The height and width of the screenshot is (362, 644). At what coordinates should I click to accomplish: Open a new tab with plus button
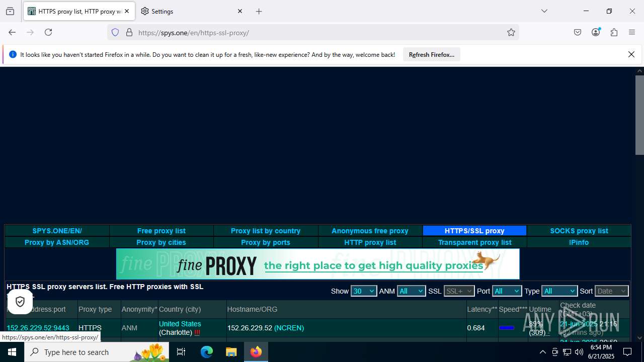(x=259, y=11)
